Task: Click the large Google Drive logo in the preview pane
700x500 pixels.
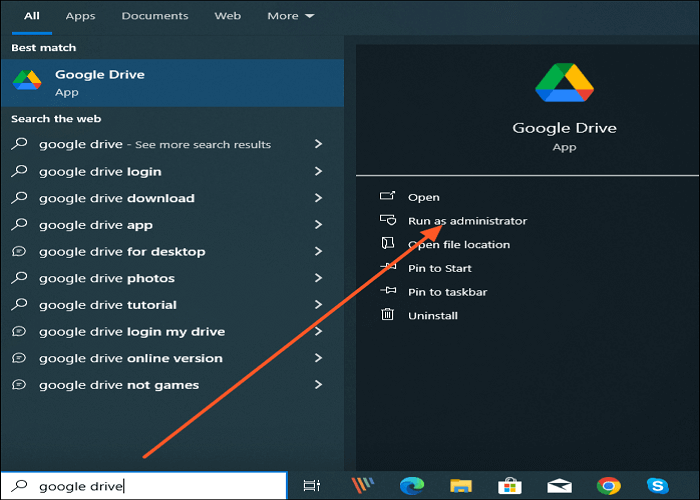Action: [564, 83]
